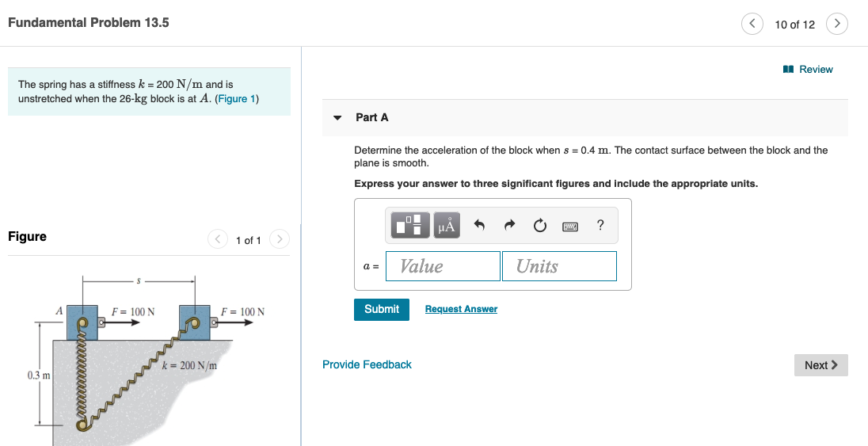The image size is (868, 446).
Task: Show the previous figure arrow
Action: click(x=218, y=239)
